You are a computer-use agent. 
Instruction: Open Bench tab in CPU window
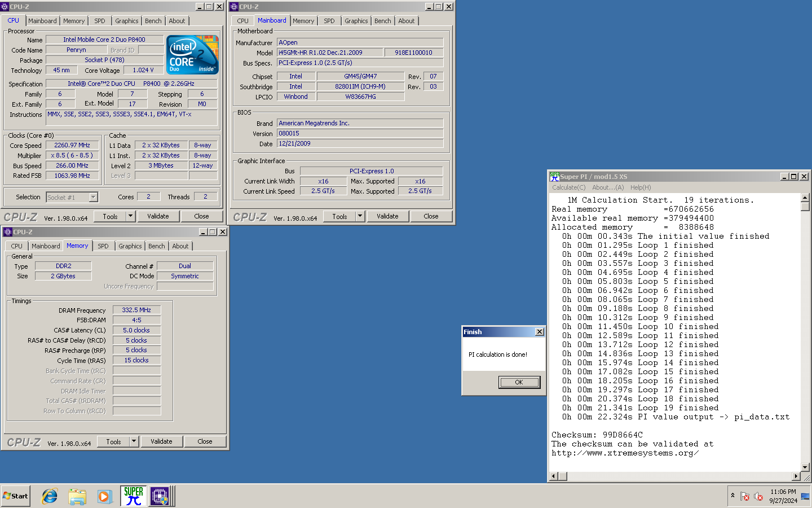coord(153,21)
